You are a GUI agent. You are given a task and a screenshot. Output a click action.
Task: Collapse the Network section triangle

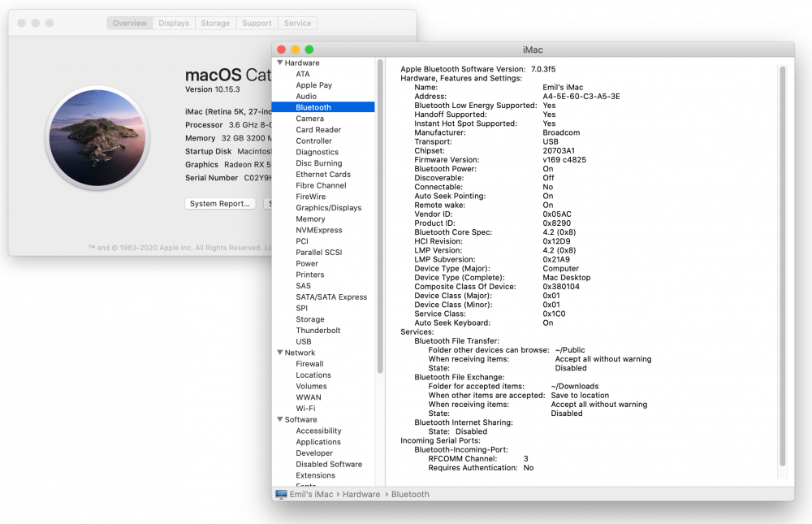[x=279, y=353]
